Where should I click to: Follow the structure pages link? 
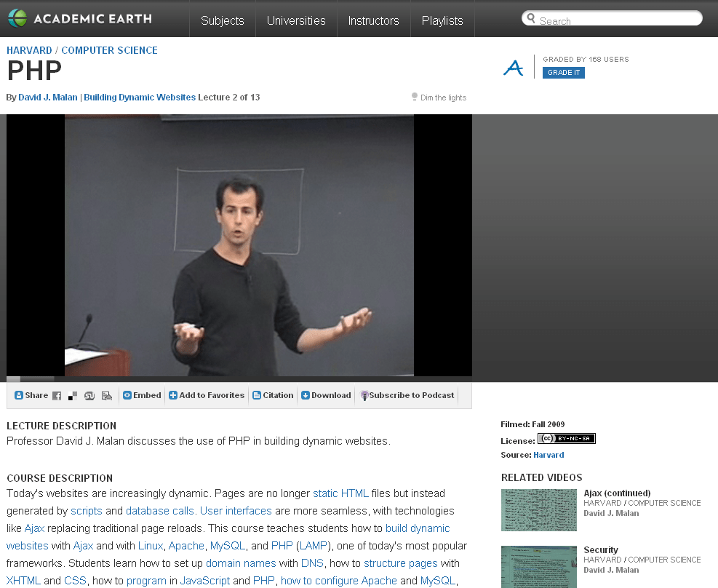[x=401, y=563]
